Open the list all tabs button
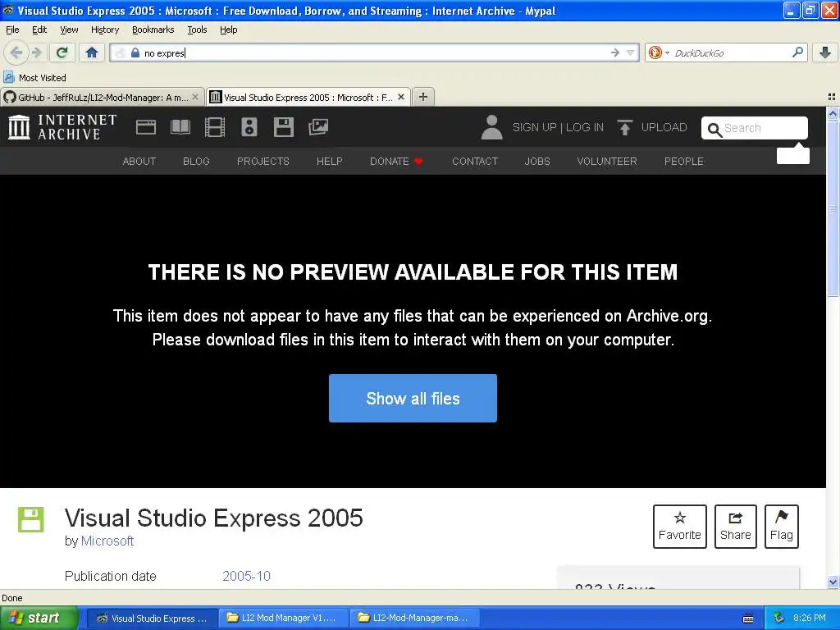 click(832, 97)
